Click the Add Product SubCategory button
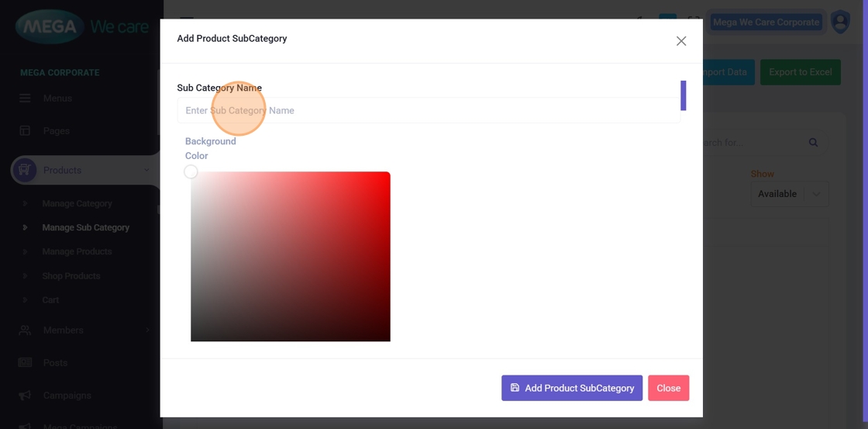 coord(571,388)
